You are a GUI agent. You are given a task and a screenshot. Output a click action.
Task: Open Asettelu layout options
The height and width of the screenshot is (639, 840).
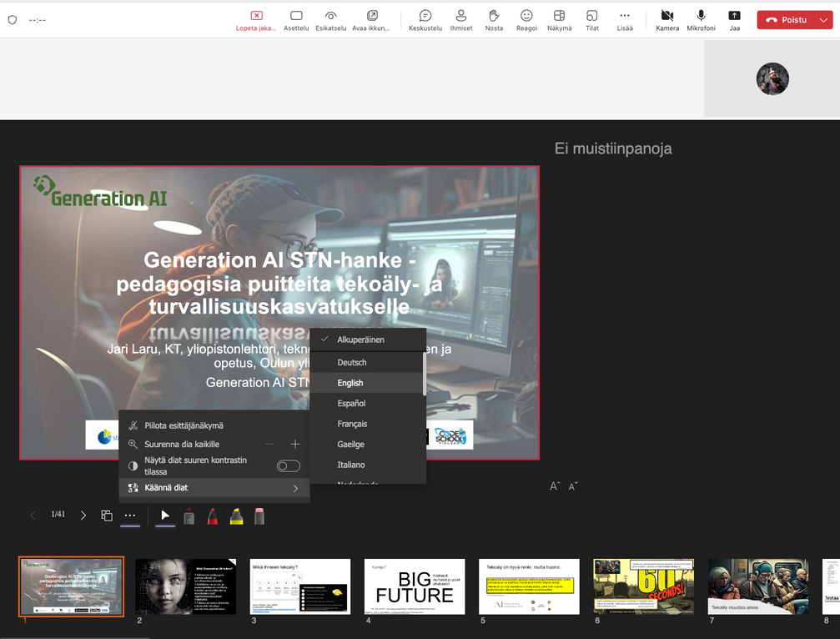point(296,20)
